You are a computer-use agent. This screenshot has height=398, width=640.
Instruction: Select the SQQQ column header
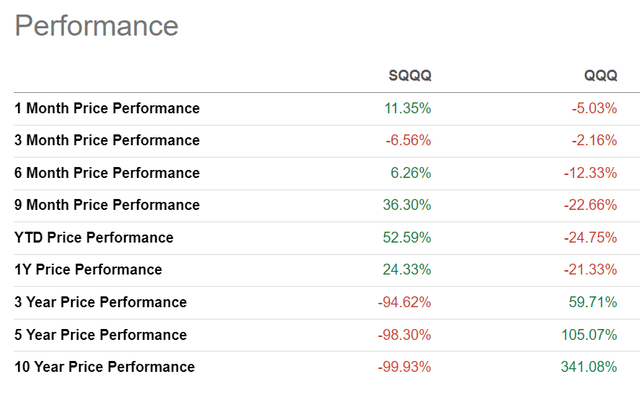click(410, 76)
